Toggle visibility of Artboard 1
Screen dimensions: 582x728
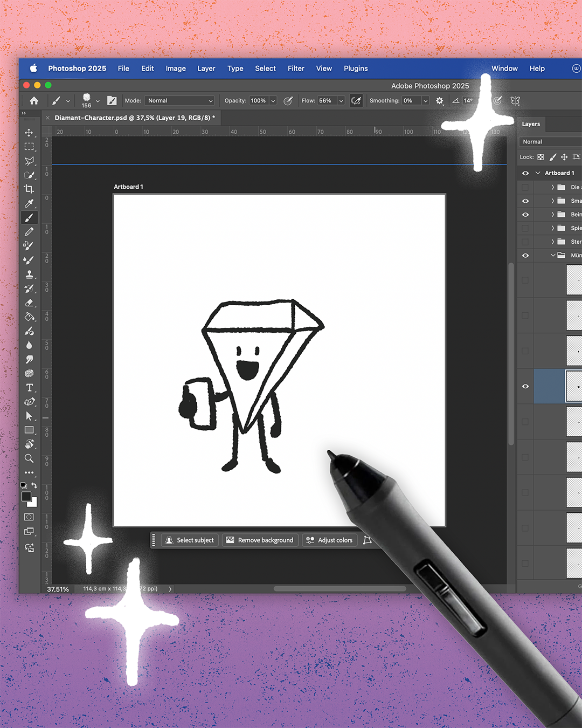point(525,173)
